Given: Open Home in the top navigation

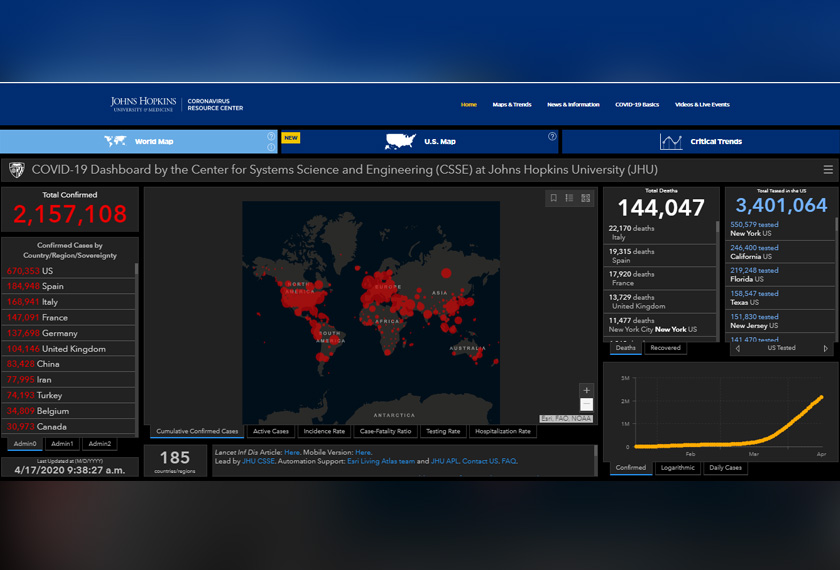Looking at the screenshot, I should pos(469,104).
